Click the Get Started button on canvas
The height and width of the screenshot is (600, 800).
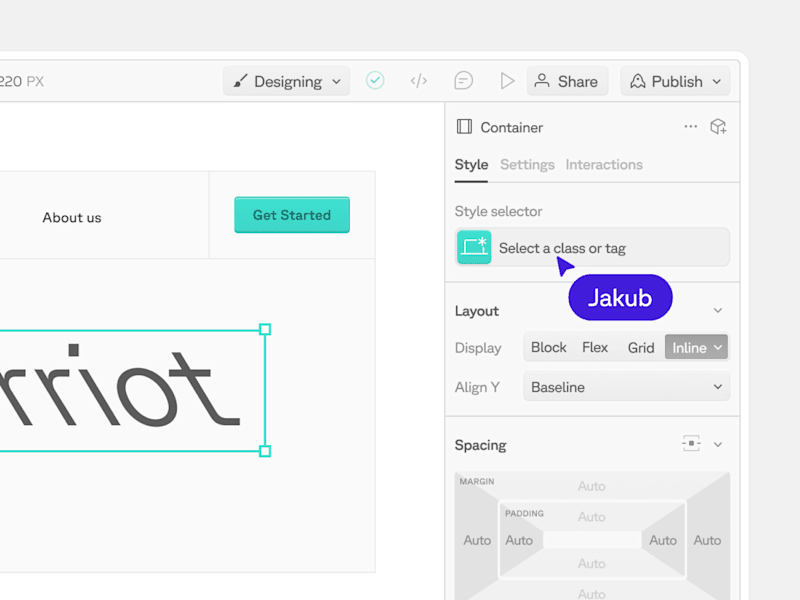[292, 215]
